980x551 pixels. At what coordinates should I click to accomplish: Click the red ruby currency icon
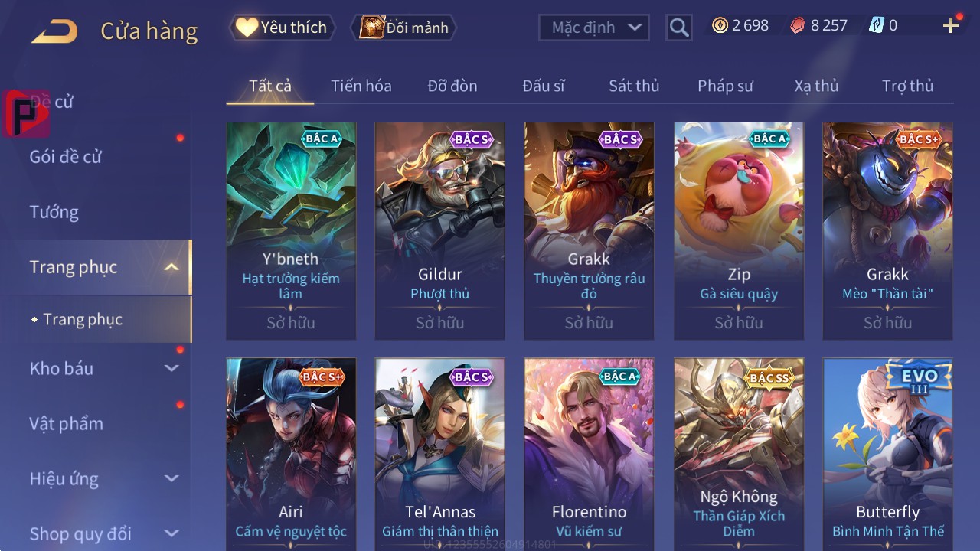click(797, 25)
